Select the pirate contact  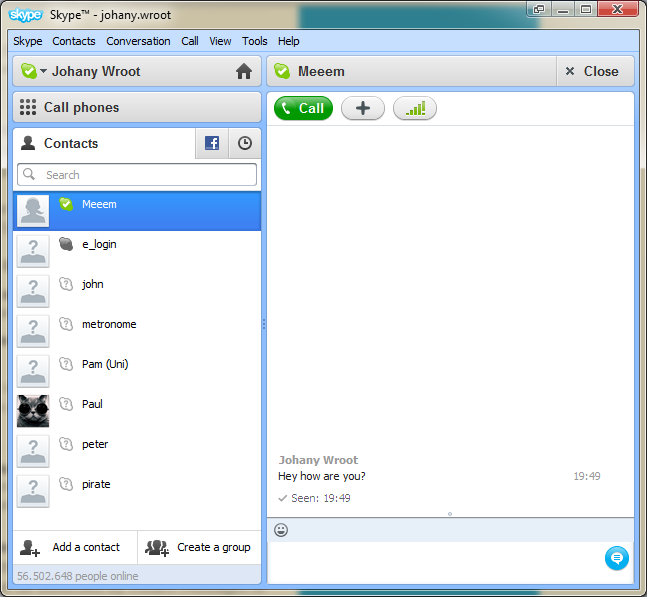tap(137, 491)
